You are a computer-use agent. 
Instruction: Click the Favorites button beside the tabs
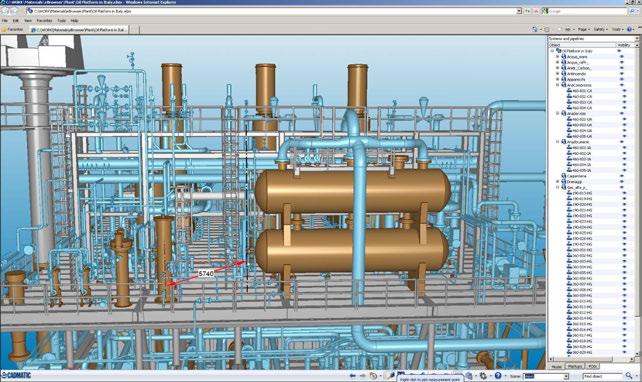point(13,29)
